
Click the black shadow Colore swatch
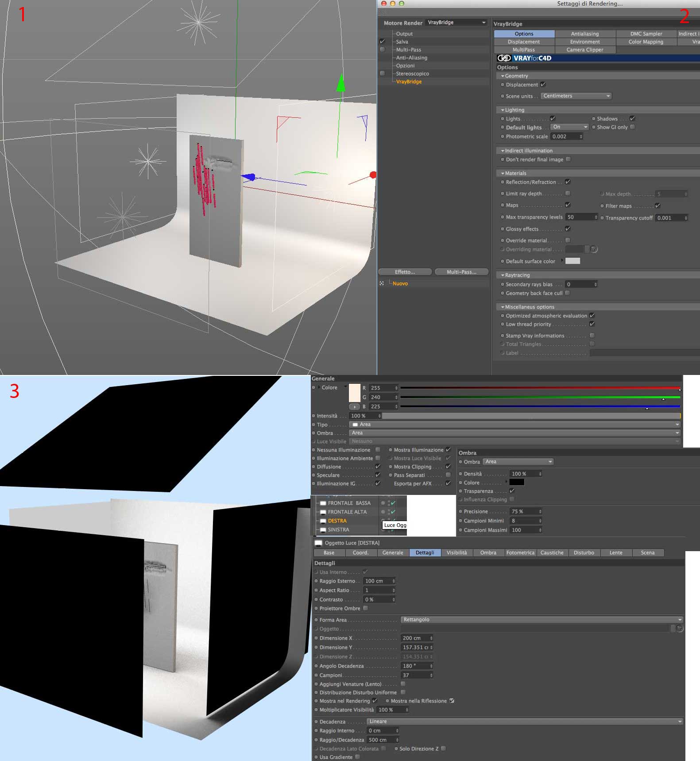[x=517, y=483]
